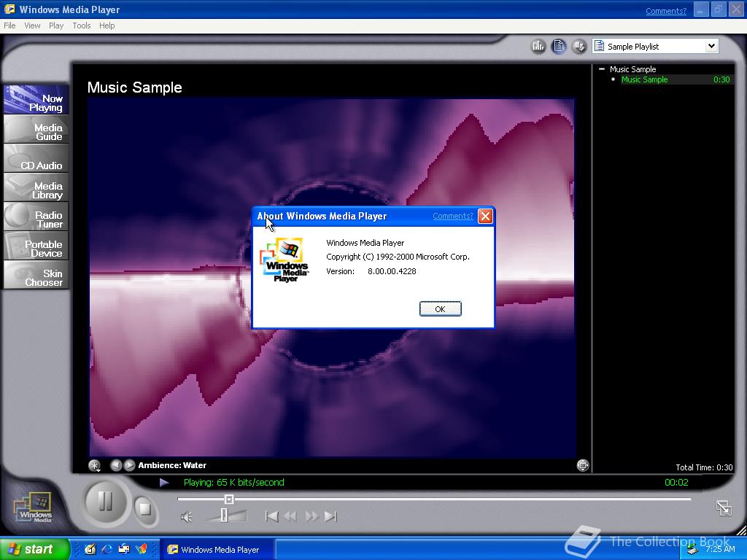
Task: Click the taskbar clock showing 7:25 AM
Action: [x=720, y=549]
